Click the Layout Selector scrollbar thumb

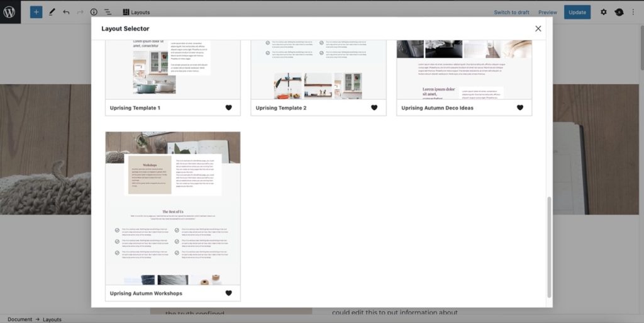point(549,247)
